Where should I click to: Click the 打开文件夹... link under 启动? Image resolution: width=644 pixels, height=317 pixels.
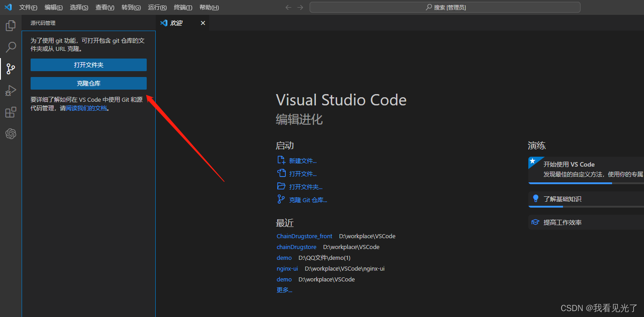click(x=306, y=187)
